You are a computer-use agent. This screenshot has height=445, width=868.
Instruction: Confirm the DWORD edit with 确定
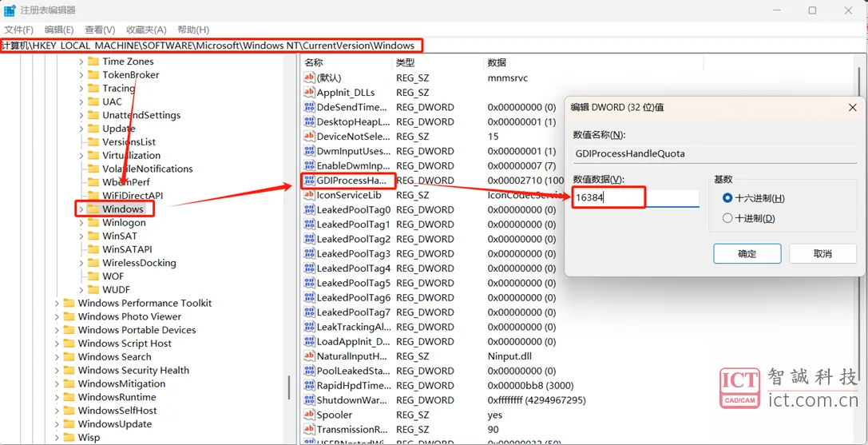pyautogui.click(x=747, y=254)
